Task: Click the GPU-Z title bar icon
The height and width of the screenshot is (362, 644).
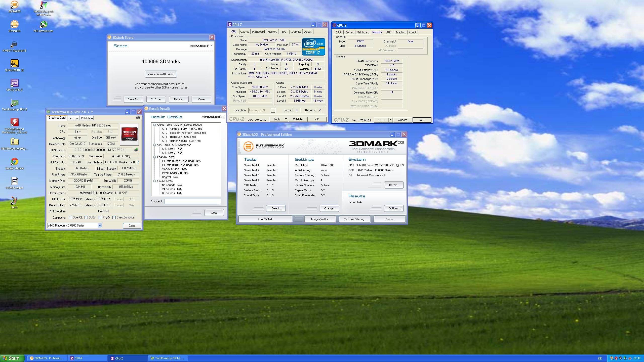Action: coord(49,112)
